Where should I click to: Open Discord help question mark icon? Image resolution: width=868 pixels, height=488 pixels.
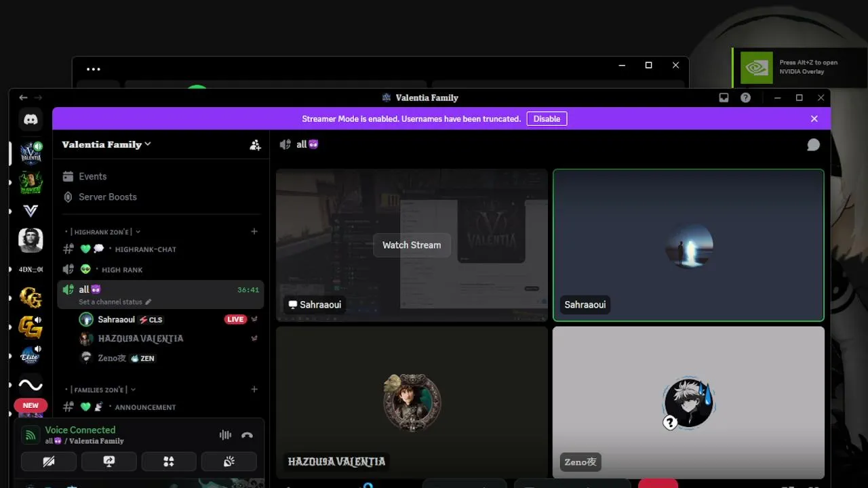click(745, 98)
